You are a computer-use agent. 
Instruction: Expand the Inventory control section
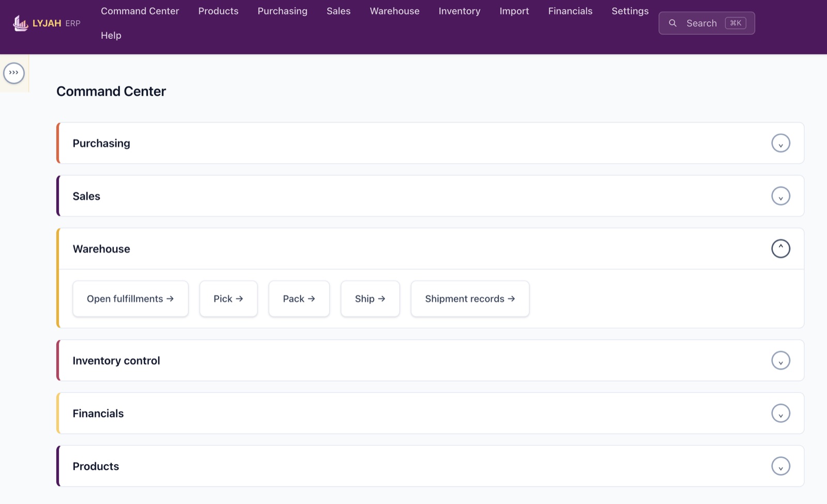click(x=780, y=360)
